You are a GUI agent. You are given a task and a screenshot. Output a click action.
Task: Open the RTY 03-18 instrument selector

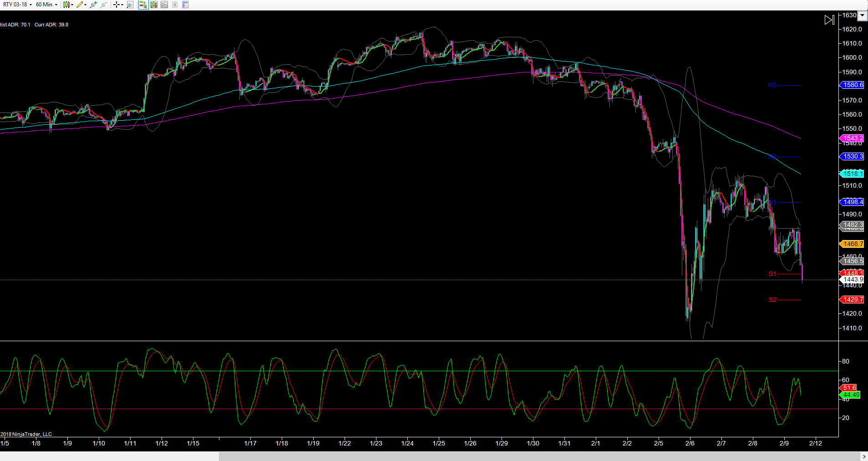(x=17, y=5)
